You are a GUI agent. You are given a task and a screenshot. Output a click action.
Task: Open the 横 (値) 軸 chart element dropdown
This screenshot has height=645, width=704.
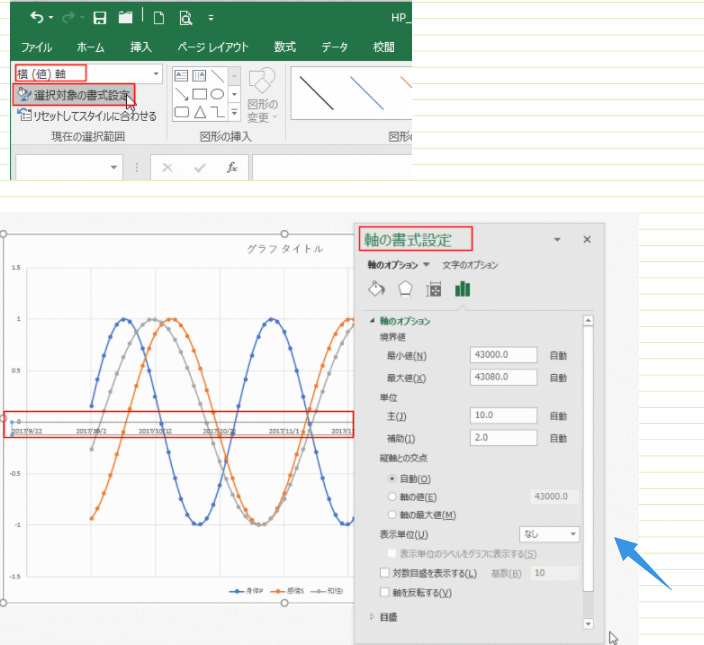156,74
